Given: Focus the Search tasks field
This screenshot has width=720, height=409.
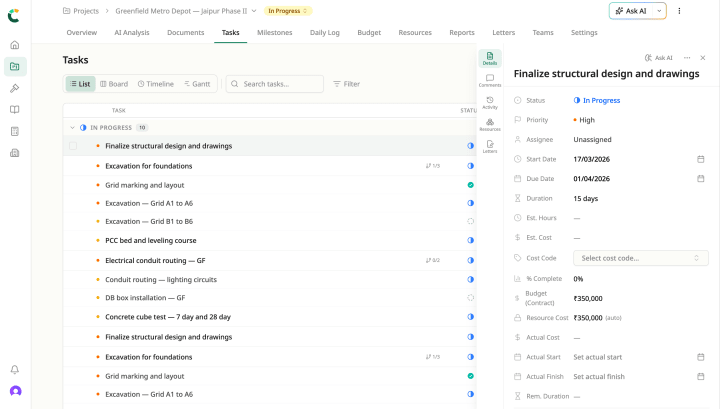Looking at the screenshot, I should click(275, 84).
